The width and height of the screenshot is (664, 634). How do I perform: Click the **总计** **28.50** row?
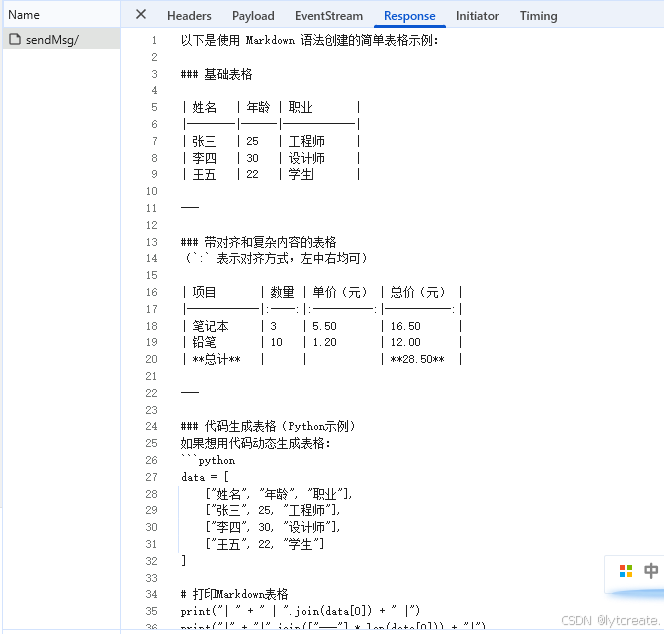tap(322, 359)
